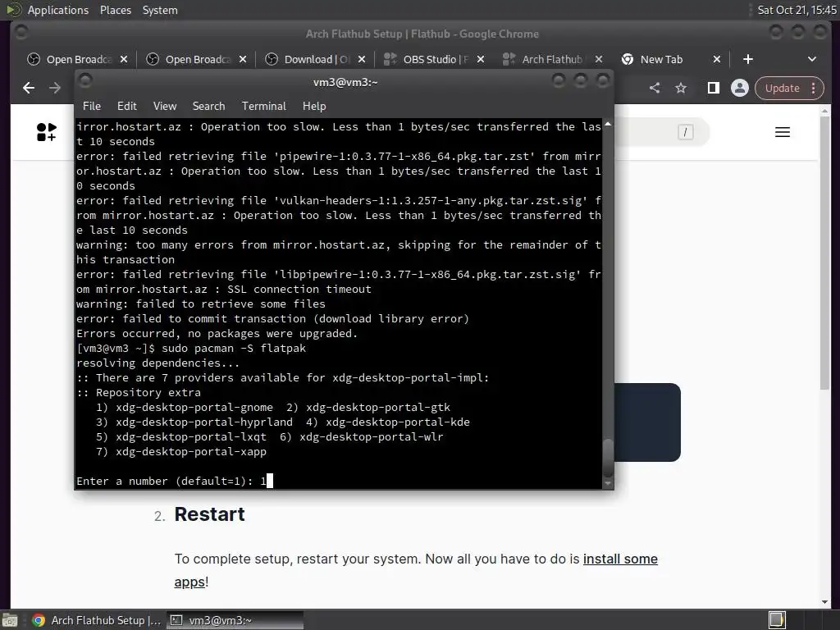Close the Arch Flathub tab
This screenshot has height=630, width=840.
599,59
